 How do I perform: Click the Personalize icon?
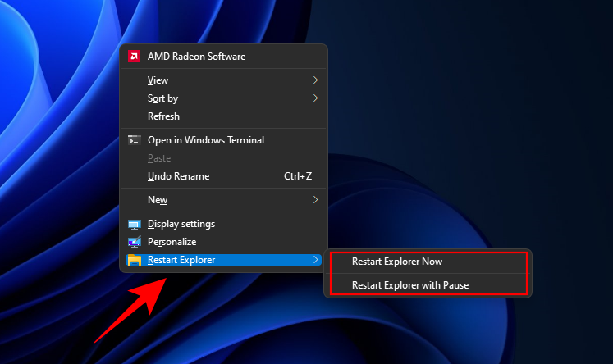pos(134,242)
